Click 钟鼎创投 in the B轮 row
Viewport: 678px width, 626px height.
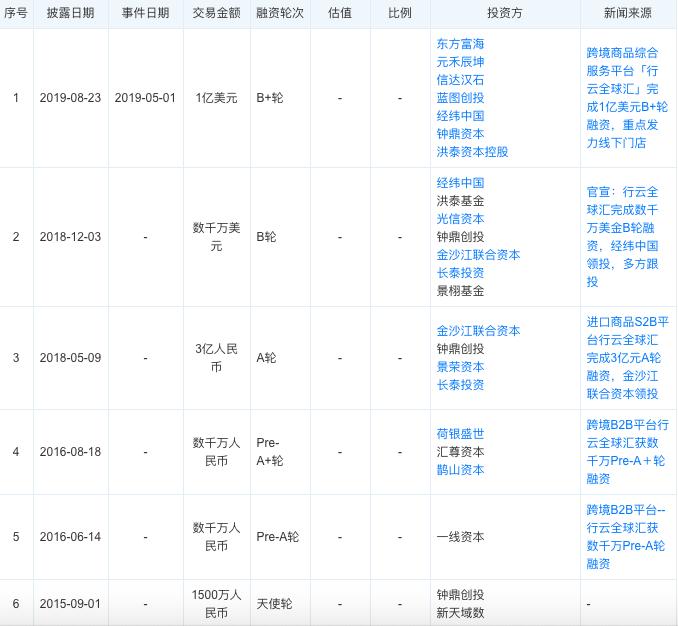click(460, 237)
